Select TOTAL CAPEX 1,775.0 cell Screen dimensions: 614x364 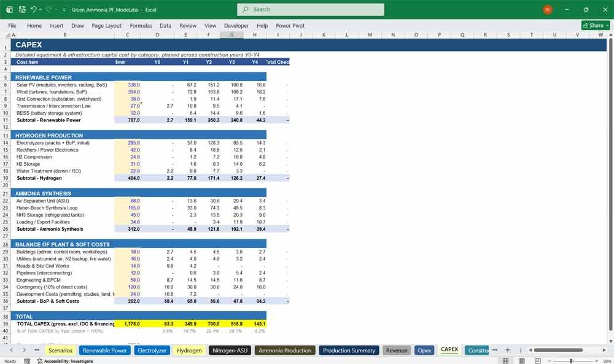click(x=128, y=323)
